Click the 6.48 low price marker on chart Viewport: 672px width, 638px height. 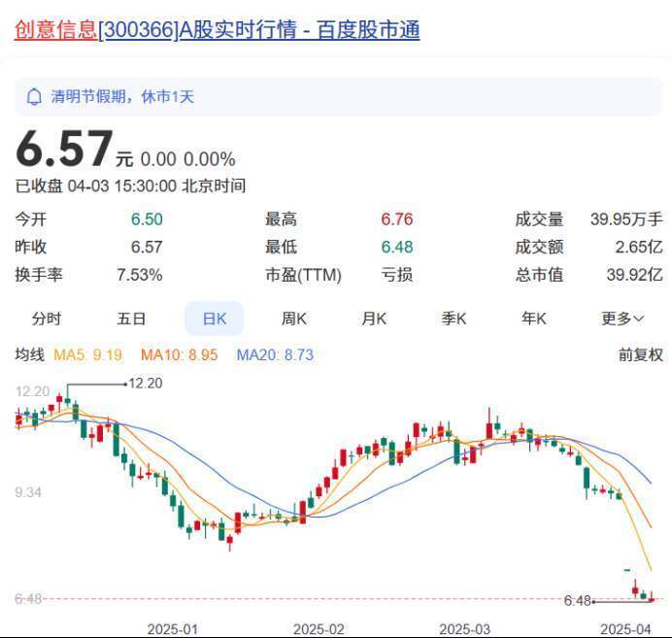[x=577, y=601]
